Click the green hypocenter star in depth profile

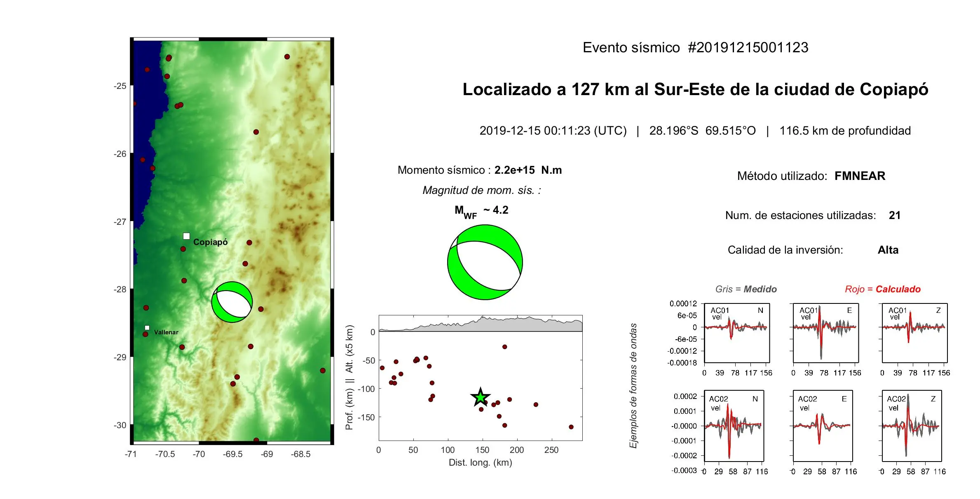tap(480, 397)
